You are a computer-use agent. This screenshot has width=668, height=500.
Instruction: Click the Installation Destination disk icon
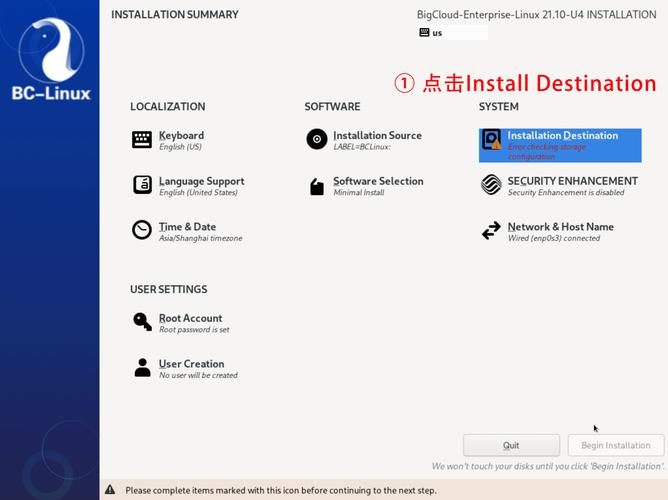pyautogui.click(x=491, y=140)
